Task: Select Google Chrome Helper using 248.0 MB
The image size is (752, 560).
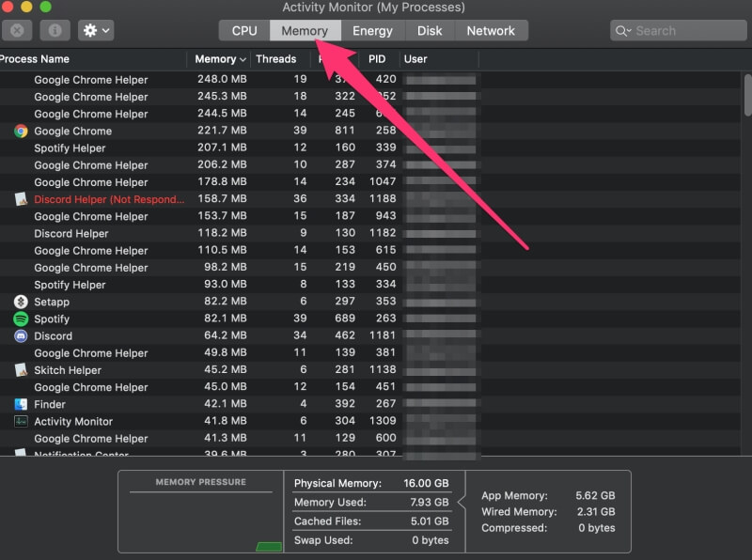Action: 90,80
